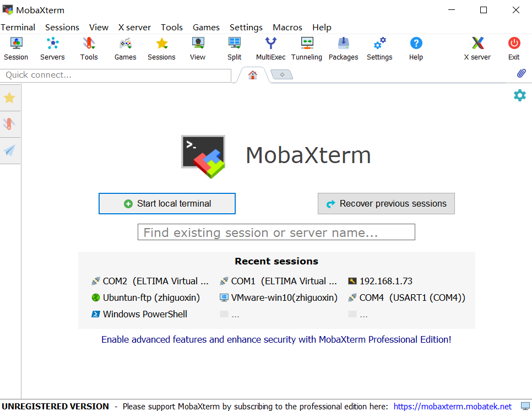Open the paper plane macros sidebar tab
The width and height of the screenshot is (532, 411).
coord(9,150)
